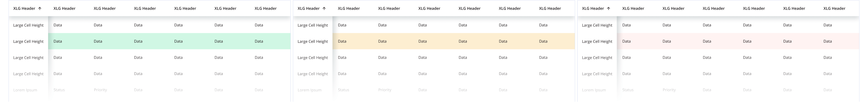Click Large Cell Height beside the green row
This screenshot has height=102, width=868.
point(28,41)
